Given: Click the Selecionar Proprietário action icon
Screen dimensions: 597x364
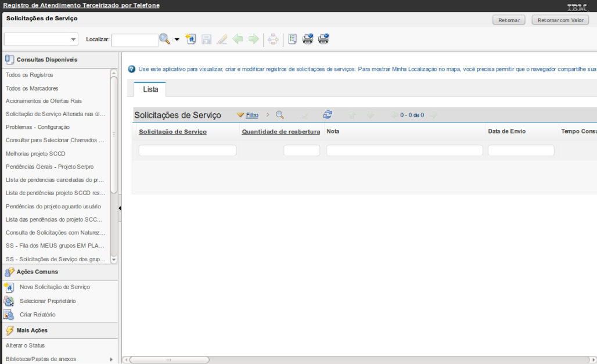Looking at the screenshot, I should point(9,301).
